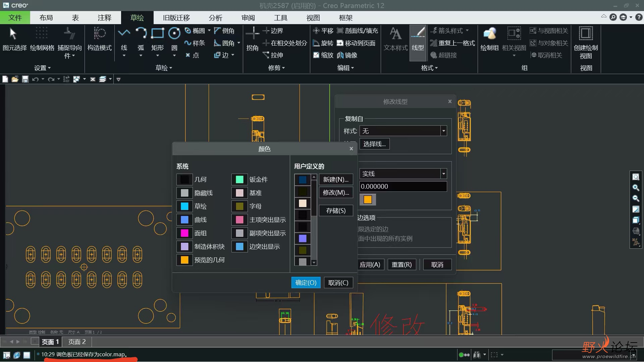644x362 pixels.
Task: Open Page 2 (页面 2) sheet tab
Action: pyautogui.click(x=77, y=342)
